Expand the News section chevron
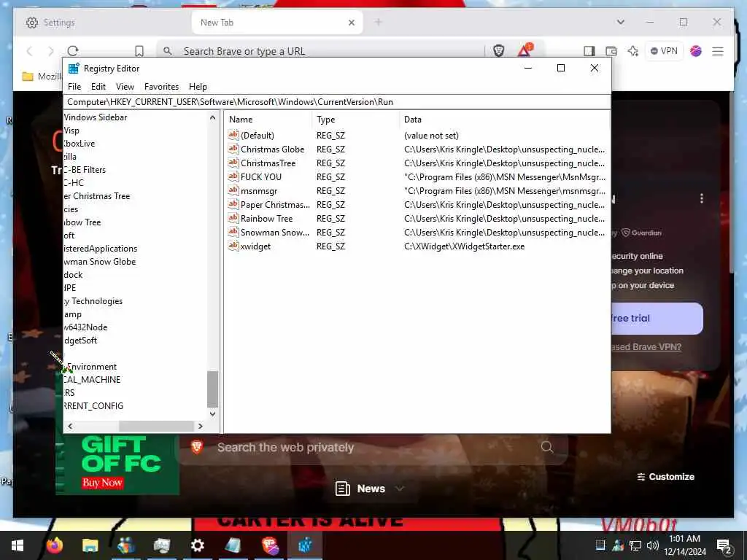Viewport: 747px width, 560px height. pos(400,489)
